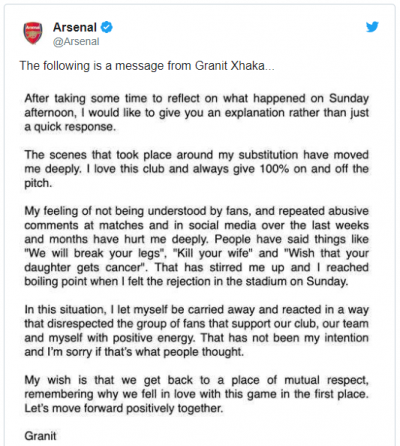Screen dimensions: 400x446
Task: Click the line starting 'My feeling of not being'
Action: click(x=197, y=211)
